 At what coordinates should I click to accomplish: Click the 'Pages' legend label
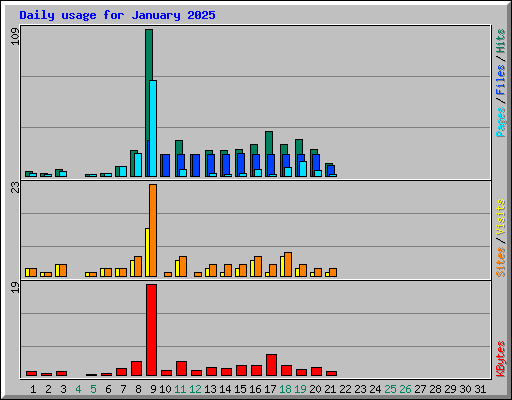(x=500, y=122)
